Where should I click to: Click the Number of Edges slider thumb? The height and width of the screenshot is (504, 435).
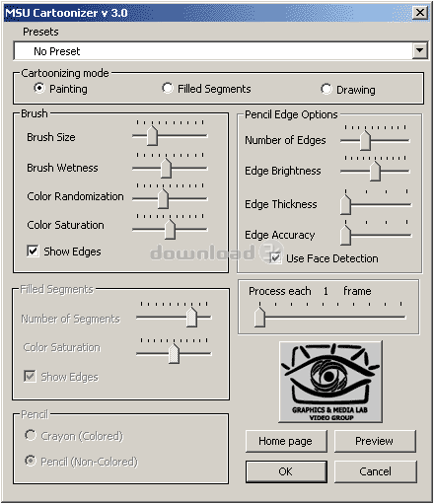(365, 140)
